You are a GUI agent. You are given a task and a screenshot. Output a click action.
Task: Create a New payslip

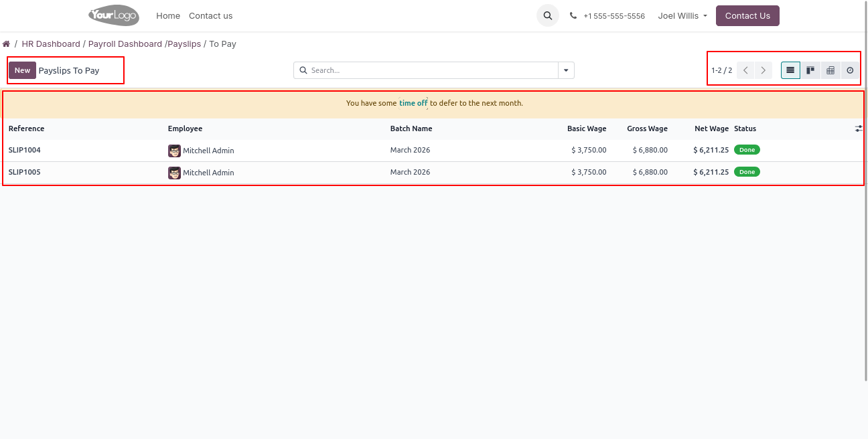pos(22,70)
